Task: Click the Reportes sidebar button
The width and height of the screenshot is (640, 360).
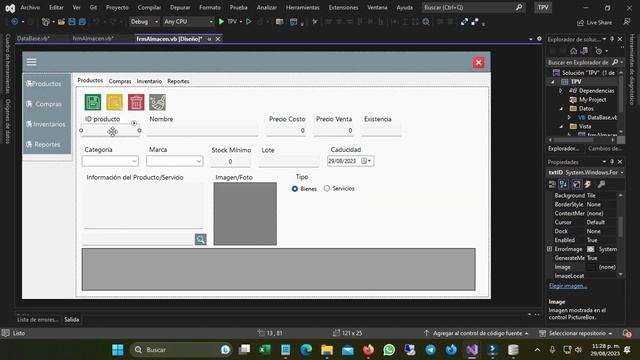Action: [47, 144]
